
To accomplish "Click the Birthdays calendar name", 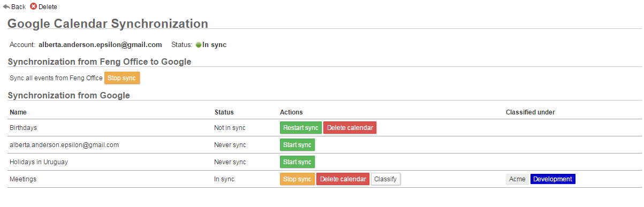I will [23, 128].
